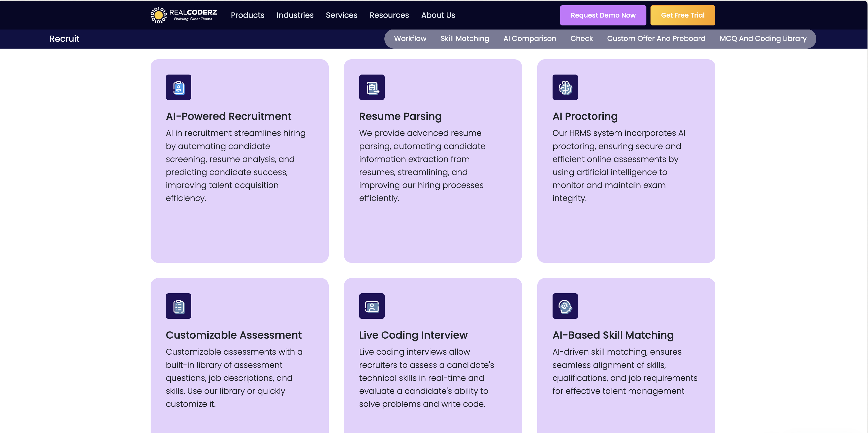Image resolution: width=868 pixels, height=433 pixels.
Task: Click the AI Comparison navigation tab
Action: (x=530, y=39)
